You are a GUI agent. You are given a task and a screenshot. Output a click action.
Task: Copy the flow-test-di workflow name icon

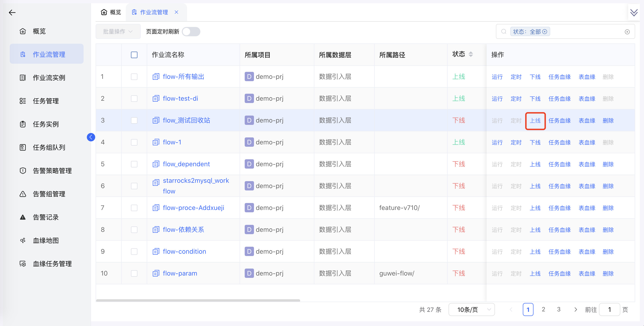point(156,98)
